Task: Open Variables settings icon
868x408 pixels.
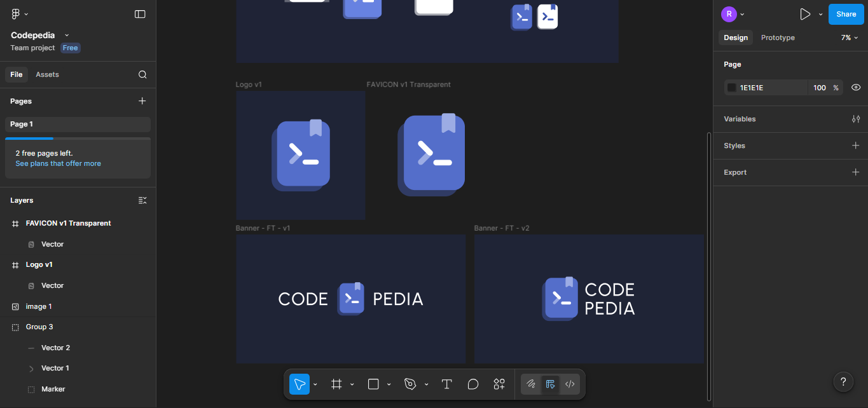Action: pyautogui.click(x=856, y=119)
